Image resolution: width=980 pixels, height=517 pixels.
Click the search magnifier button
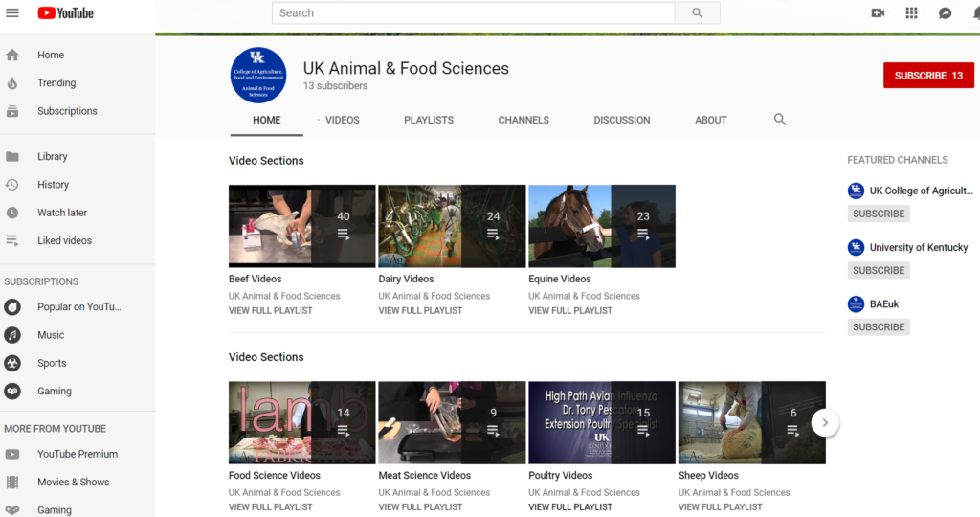(x=697, y=13)
